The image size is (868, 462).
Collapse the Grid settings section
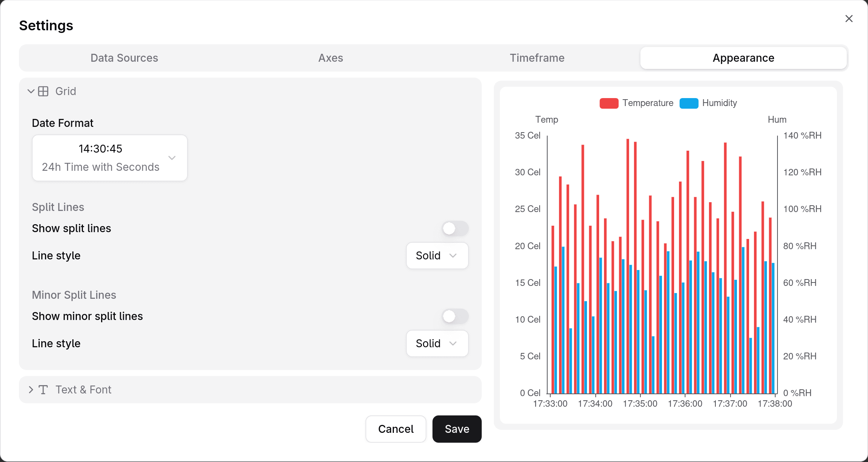[x=31, y=91]
